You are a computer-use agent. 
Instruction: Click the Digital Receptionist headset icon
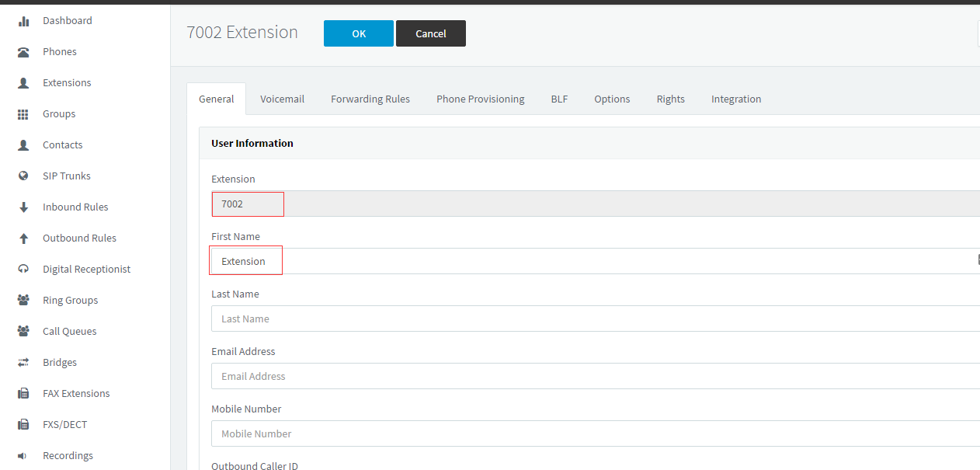coord(23,270)
